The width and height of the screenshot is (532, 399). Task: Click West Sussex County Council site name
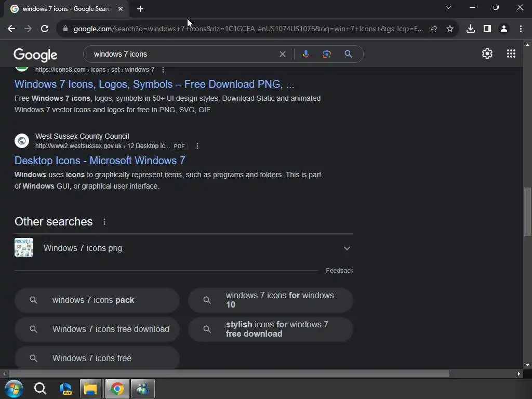coord(82,136)
